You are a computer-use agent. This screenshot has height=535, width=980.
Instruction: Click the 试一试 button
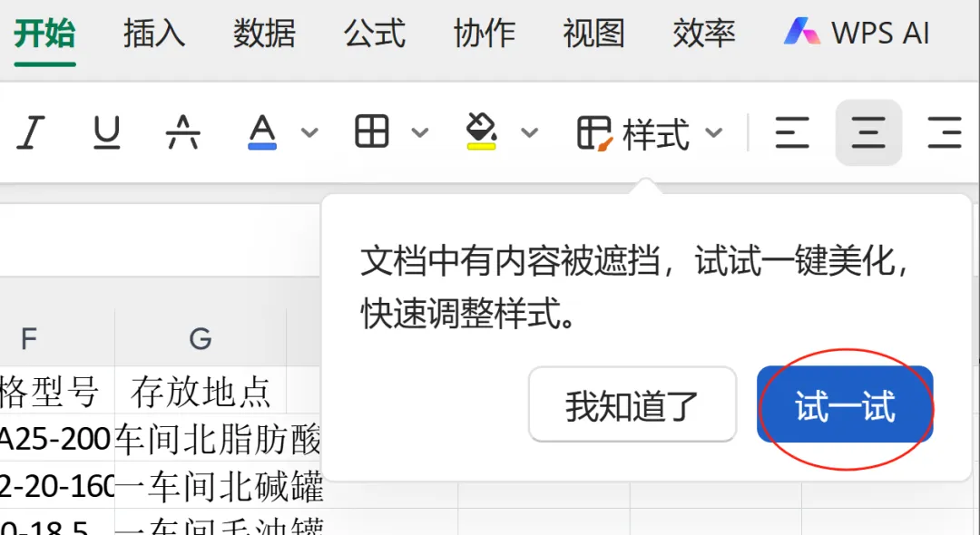coord(845,404)
